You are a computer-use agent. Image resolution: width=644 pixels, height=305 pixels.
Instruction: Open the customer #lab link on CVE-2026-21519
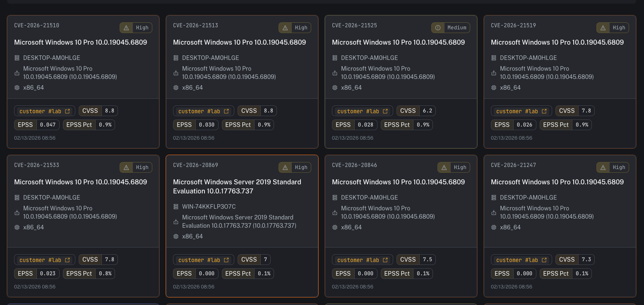[521, 111]
